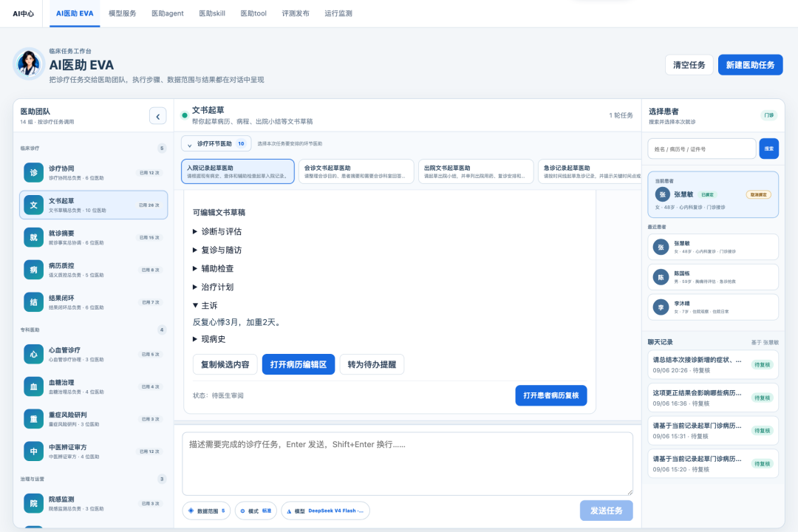The image size is (798, 532).
Task: Expand the 诊断与评估 section
Action: pos(217,231)
